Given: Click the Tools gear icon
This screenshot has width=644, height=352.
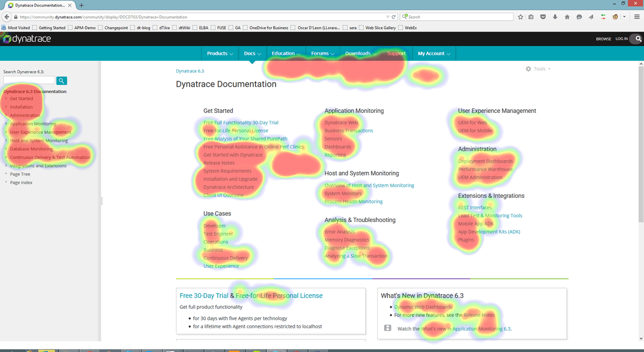Looking at the screenshot, I should click(528, 68).
